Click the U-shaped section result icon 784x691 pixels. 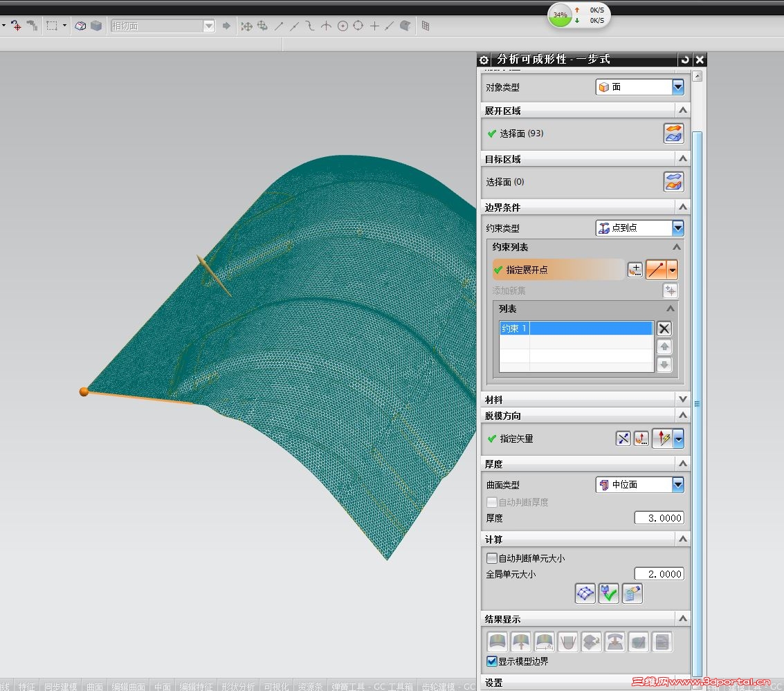[567, 642]
